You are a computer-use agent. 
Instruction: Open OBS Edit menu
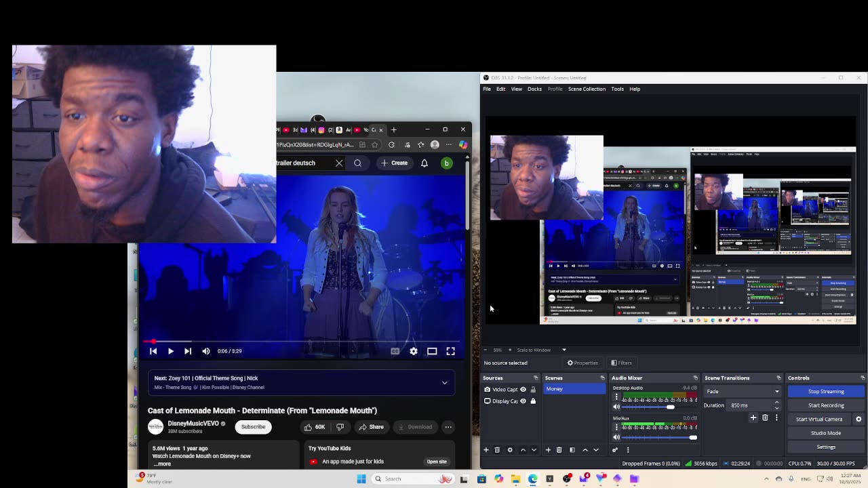500,89
